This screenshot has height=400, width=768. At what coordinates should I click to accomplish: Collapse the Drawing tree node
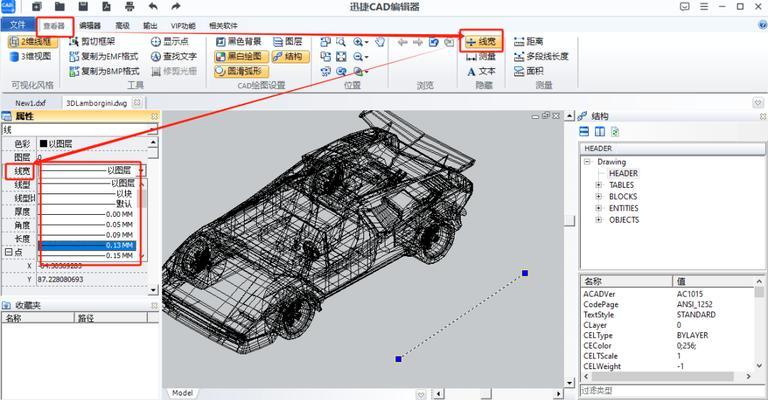(587, 162)
